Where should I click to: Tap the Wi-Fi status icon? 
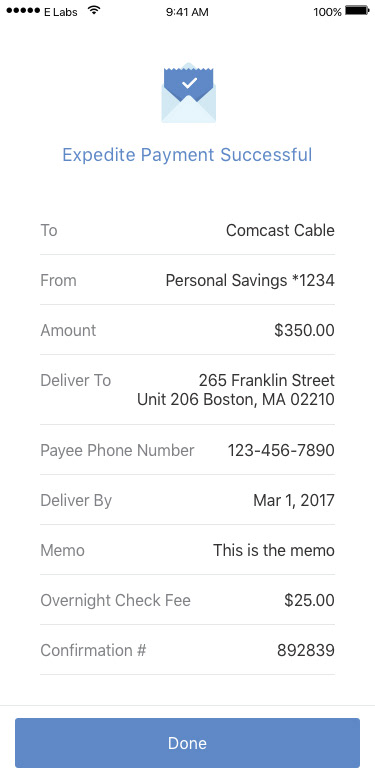click(93, 10)
